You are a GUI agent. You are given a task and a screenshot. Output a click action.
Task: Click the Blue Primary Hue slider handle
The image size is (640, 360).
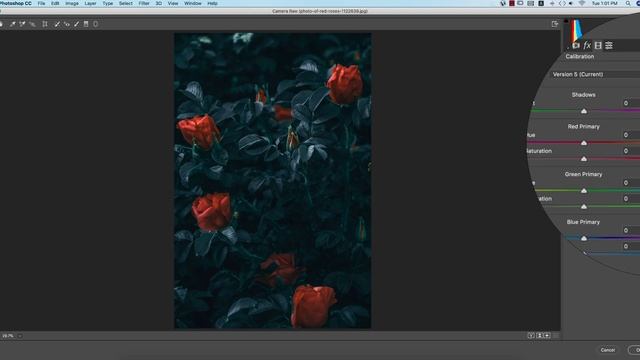584,238
